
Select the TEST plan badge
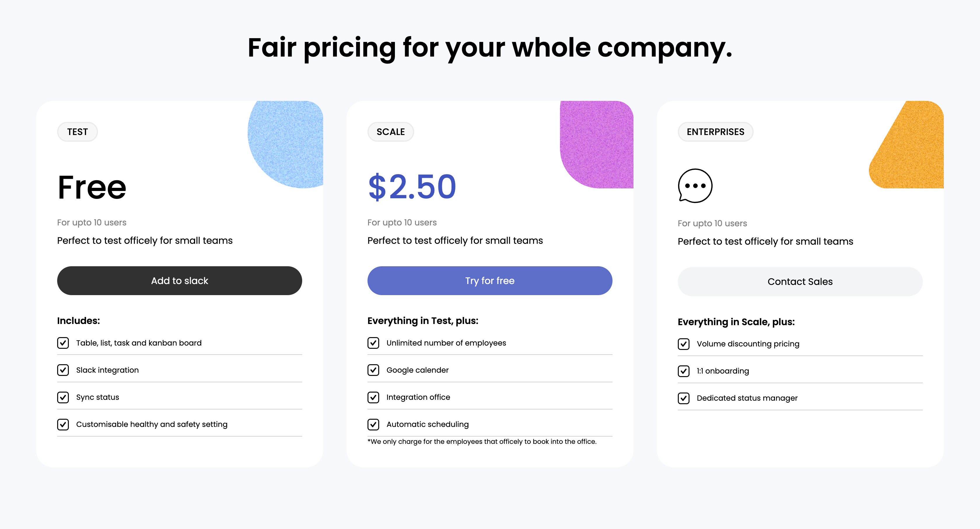pos(77,132)
